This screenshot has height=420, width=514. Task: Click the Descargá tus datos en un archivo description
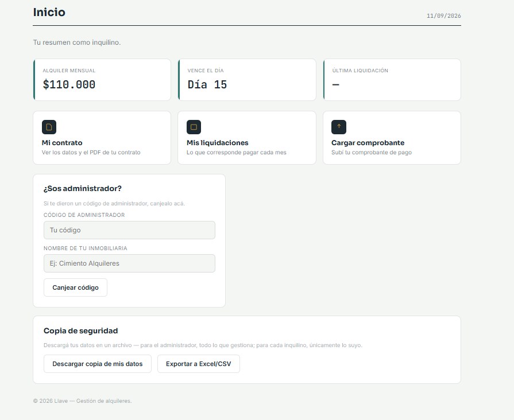click(203, 345)
